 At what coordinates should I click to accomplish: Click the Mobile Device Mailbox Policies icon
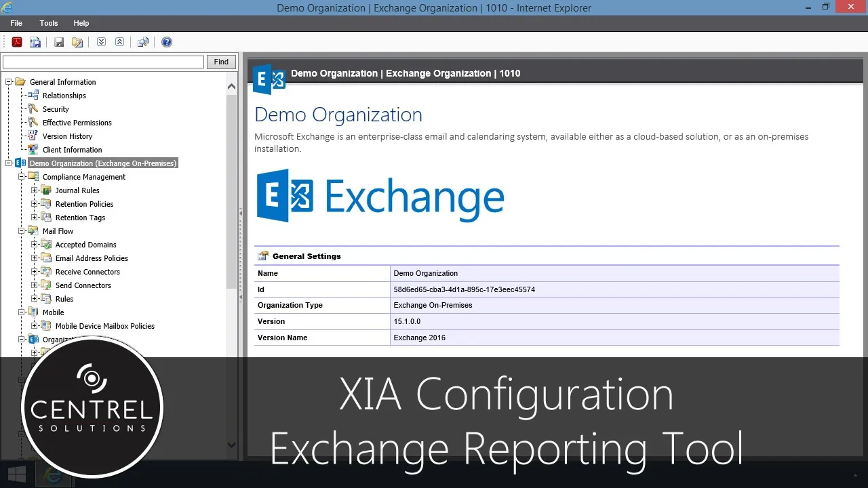click(x=46, y=326)
